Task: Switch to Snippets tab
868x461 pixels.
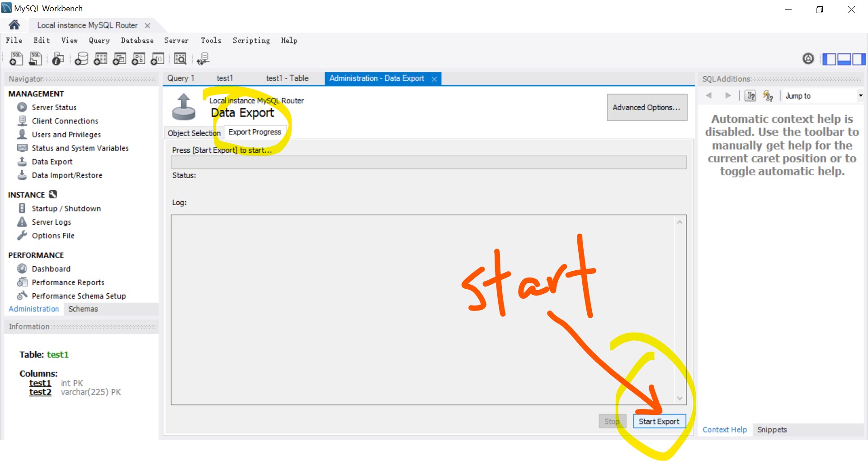Action: click(x=772, y=429)
